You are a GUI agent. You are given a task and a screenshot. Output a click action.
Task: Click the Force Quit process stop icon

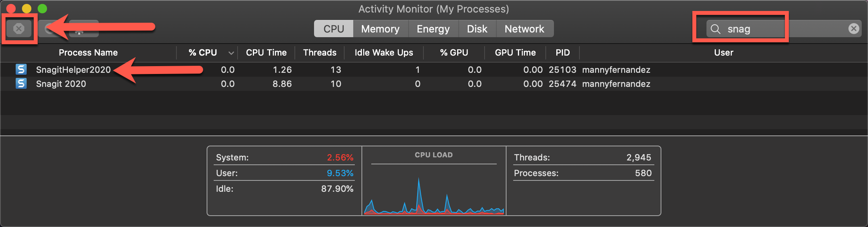(19, 29)
